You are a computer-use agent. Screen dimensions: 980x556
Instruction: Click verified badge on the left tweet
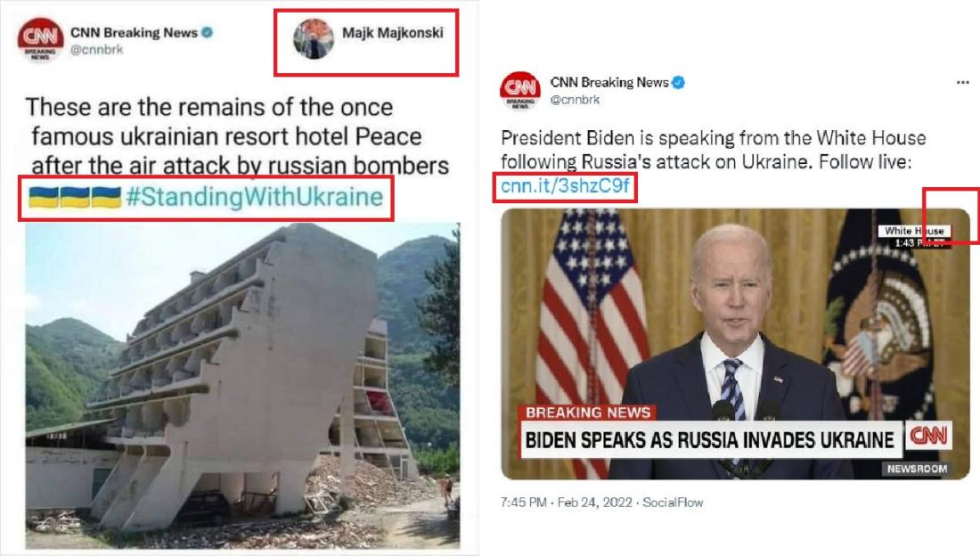click(207, 32)
